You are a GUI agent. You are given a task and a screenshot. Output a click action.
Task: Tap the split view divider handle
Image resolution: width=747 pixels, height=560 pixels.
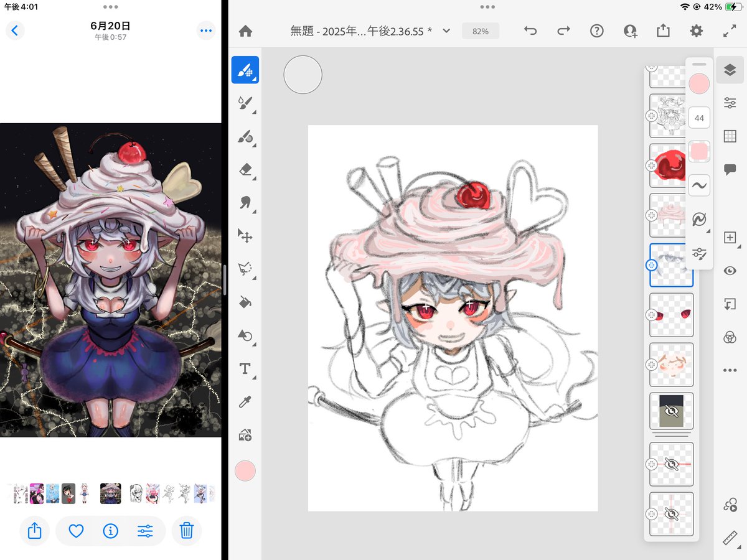[x=225, y=280]
